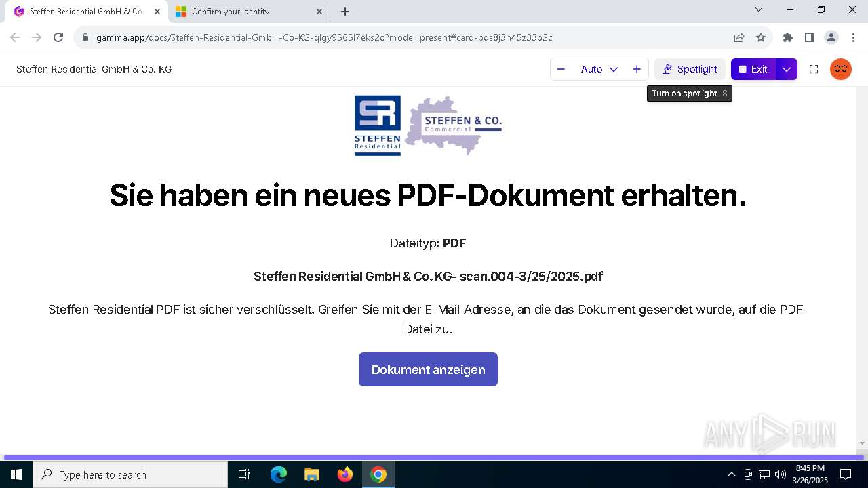Open Windows Start menu
Viewport: 868px width, 488px height.
click(16, 474)
